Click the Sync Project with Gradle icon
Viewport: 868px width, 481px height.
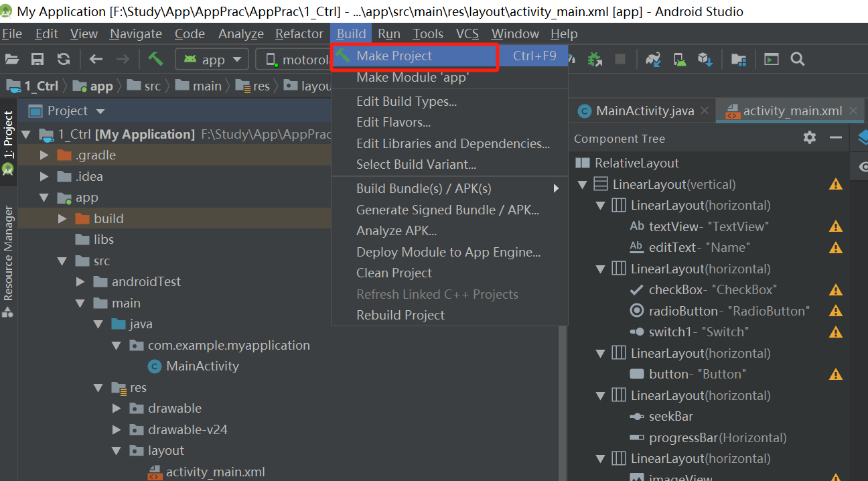tap(654, 59)
